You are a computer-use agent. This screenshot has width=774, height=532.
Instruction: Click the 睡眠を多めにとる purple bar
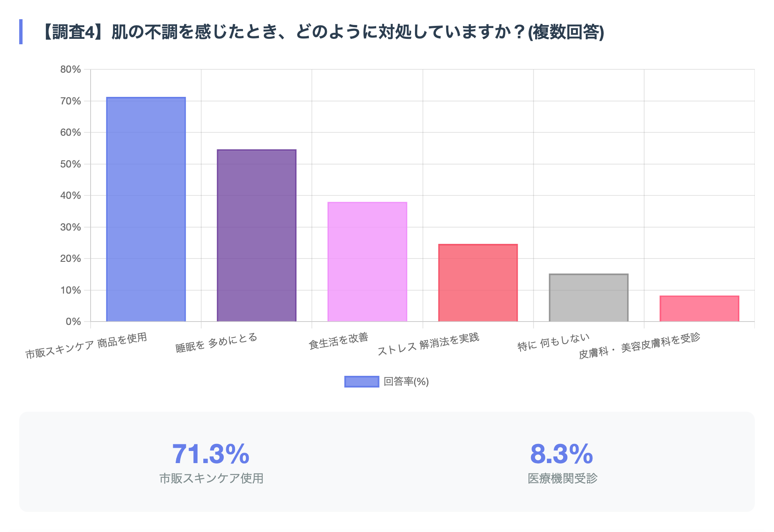256,236
